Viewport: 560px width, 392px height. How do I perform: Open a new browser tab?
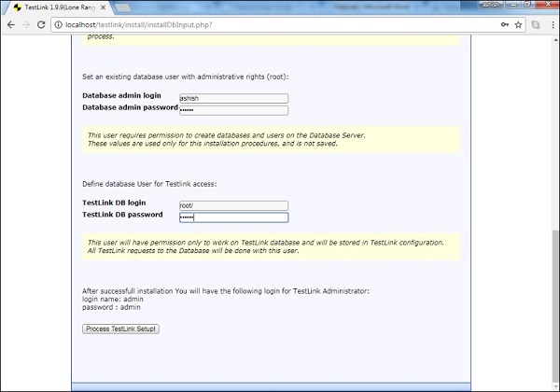pyautogui.click(x=124, y=7)
